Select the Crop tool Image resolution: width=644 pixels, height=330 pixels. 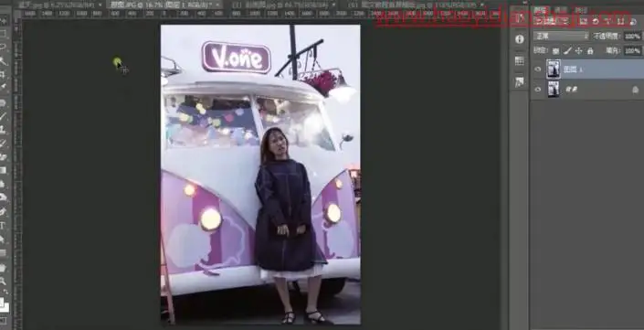pos(4,74)
